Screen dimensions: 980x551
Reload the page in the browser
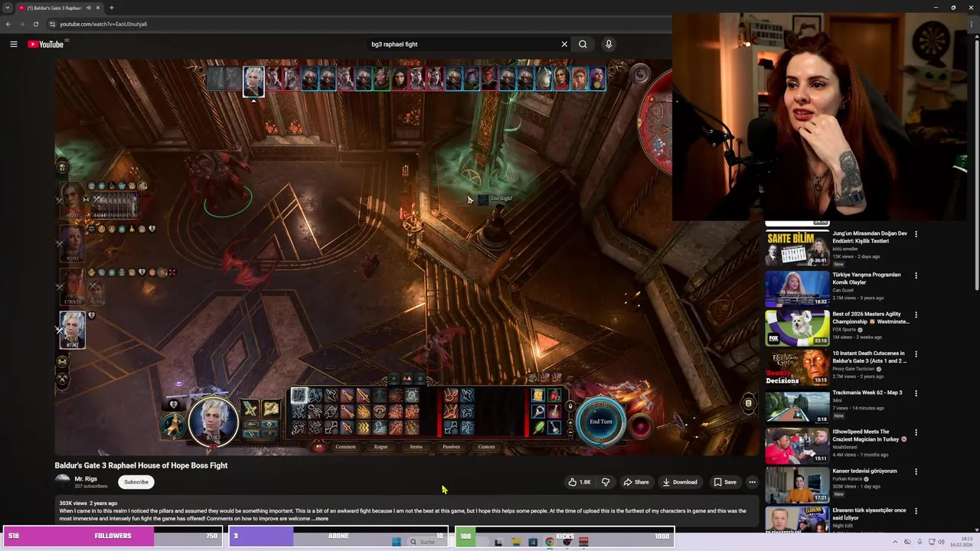click(x=36, y=24)
